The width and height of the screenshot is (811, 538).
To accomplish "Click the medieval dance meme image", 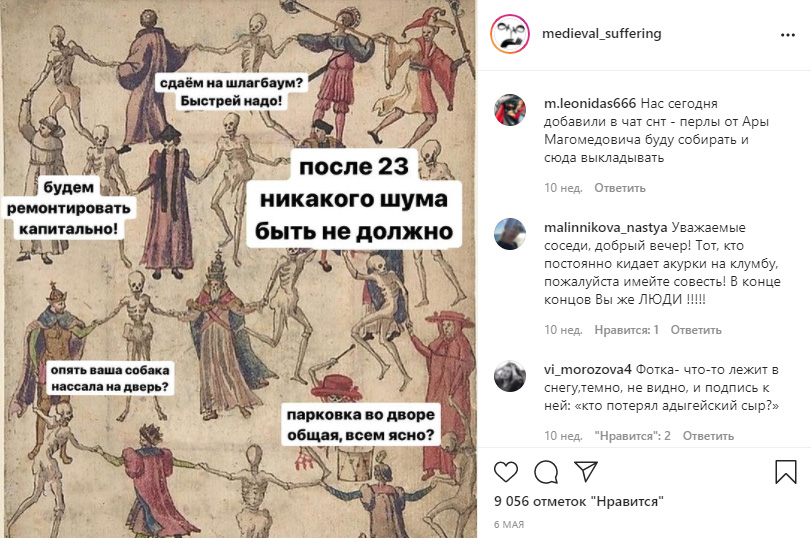I will pyautogui.click(x=238, y=269).
